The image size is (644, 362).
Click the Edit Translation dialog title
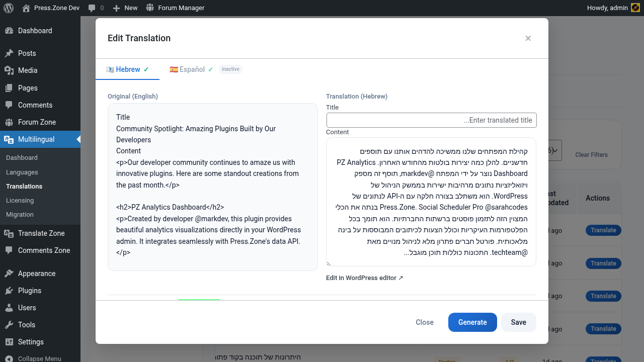point(139,38)
